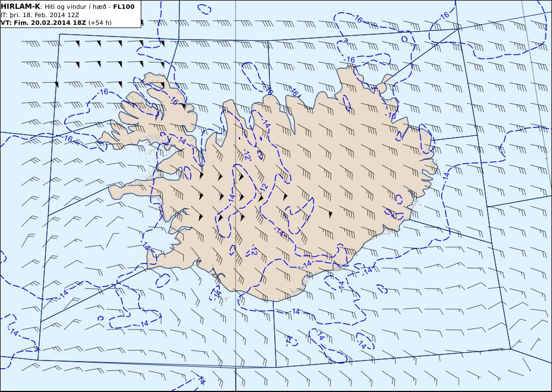This screenshot has width=552, height=392.
Task: Select the 'IT: þri. 18. Feb. 2014 12Z' line
Action: point(40,15)
